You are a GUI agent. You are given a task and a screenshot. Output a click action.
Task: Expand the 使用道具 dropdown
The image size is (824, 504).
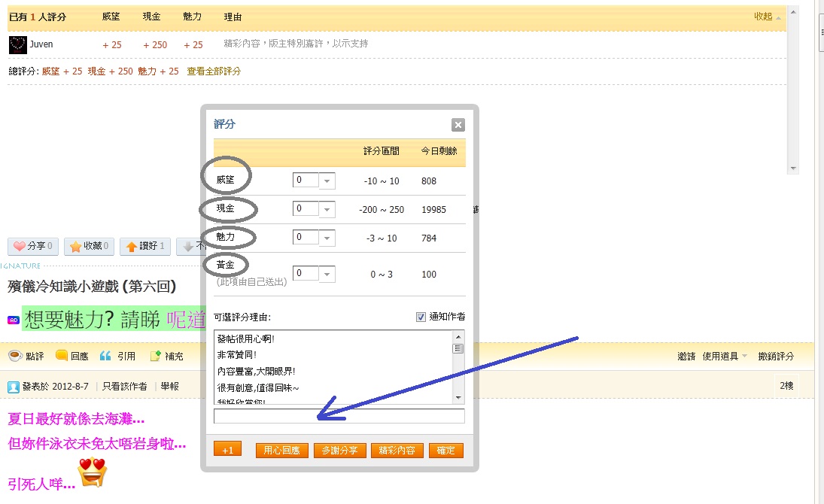[725, 355]
